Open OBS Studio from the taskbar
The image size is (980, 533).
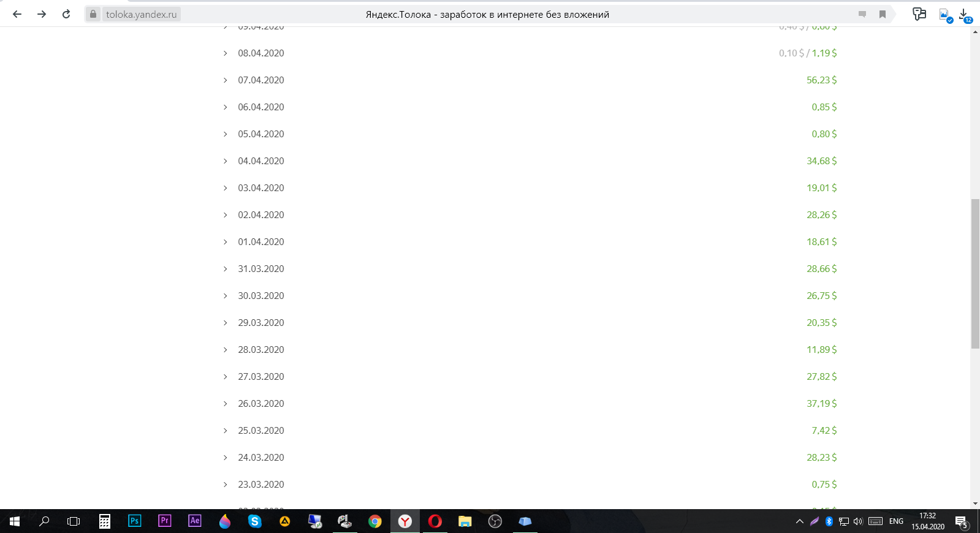(x=495, y=521)
